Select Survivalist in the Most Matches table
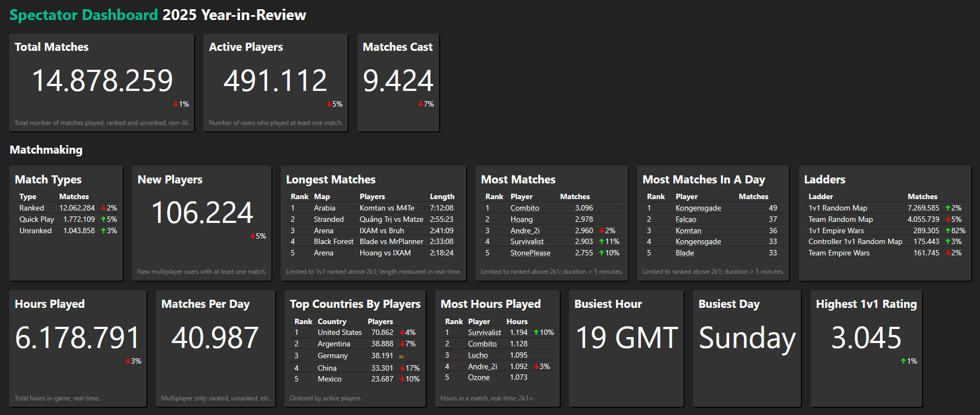 click(x=527, y=241)
